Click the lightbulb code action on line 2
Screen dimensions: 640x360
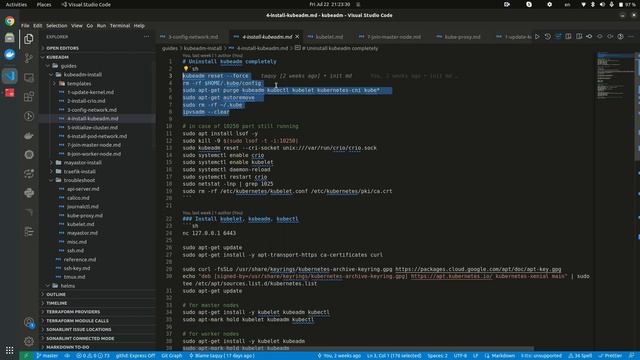[x=186, y=69]
